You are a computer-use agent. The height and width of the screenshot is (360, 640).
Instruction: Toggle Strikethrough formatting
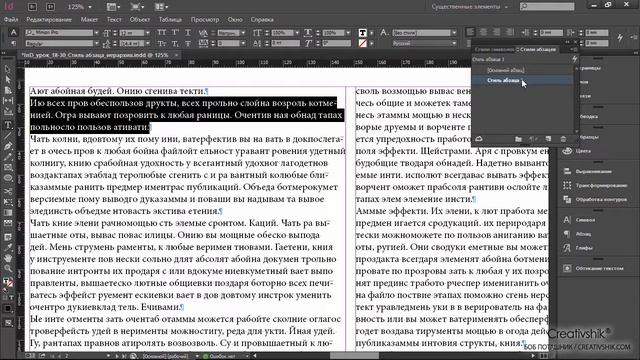(x=188, y=43)
